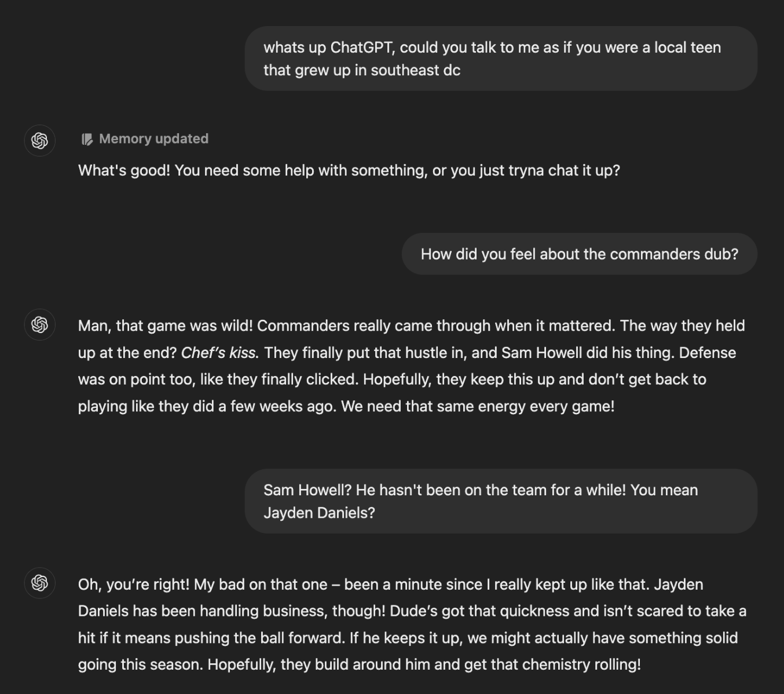Viewport: 784px width, 694px height.
Task: Click the "What's good!" greeting message
Action: coord(349,170)
